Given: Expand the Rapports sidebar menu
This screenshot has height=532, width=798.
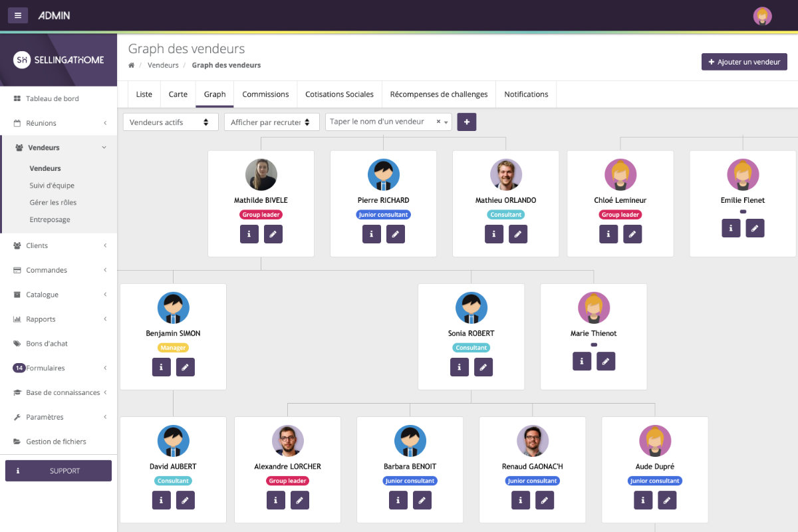Looking at the screenshot, I should tap(59, 319).
